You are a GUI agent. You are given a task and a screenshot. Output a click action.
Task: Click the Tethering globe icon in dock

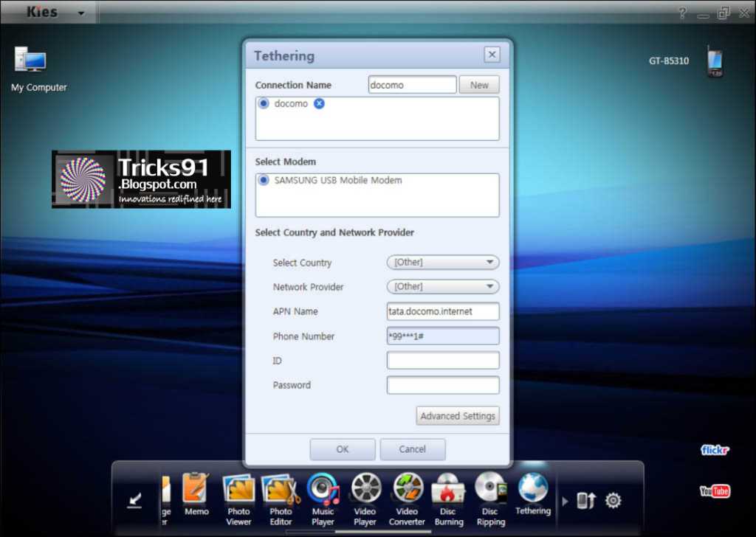(533, 489)
